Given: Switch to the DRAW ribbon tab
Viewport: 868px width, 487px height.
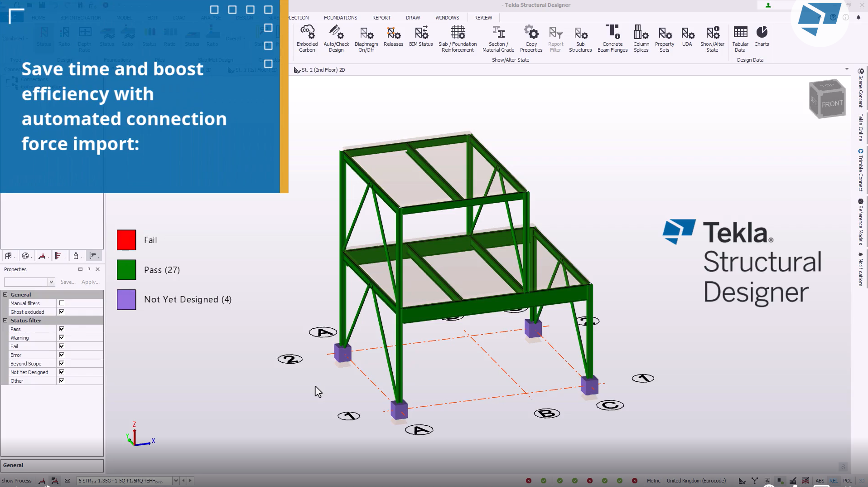Looking at the screenshot, I should [x=413, y=18].
